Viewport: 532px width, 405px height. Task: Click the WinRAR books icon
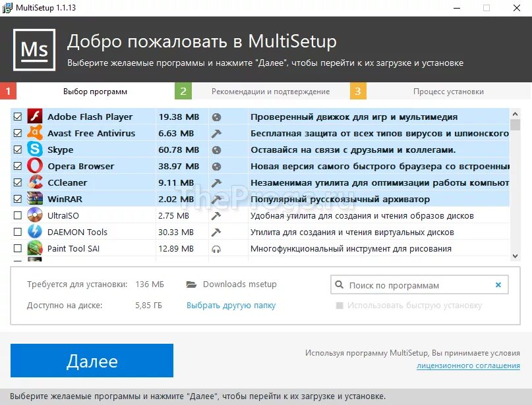(34, 199)
